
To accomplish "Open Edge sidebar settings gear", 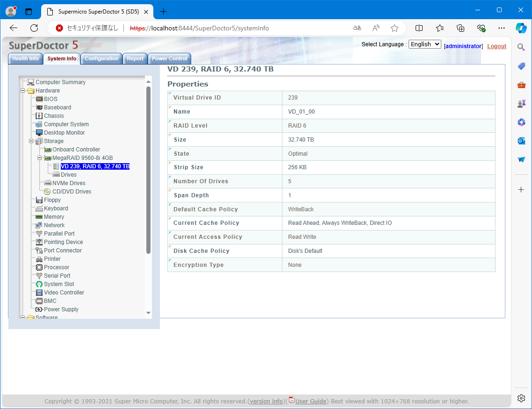I will coord(522,398).
